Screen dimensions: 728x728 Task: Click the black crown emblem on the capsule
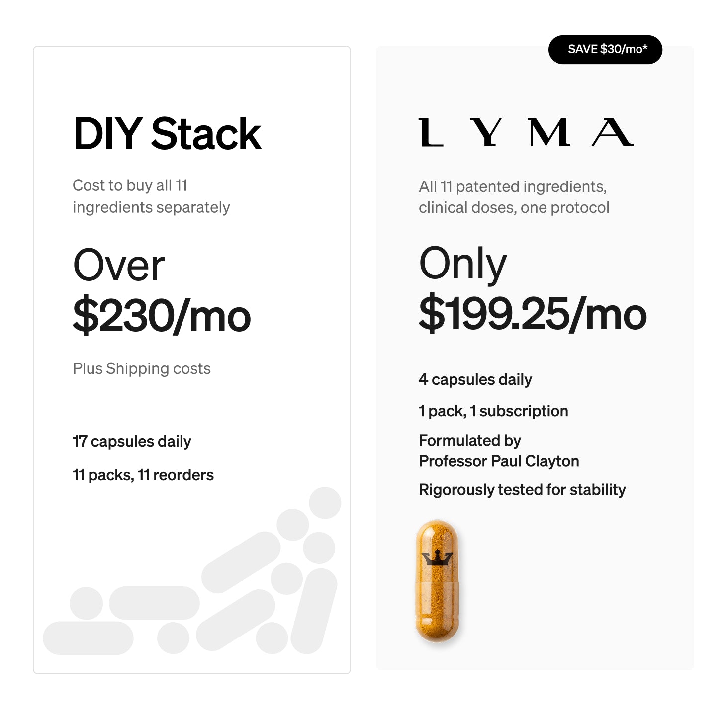pyautogui.click(x=437, y=558)
